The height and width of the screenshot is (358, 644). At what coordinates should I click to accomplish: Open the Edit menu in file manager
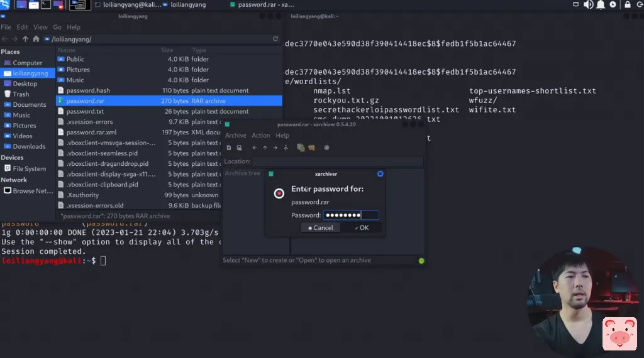(22, 27)
